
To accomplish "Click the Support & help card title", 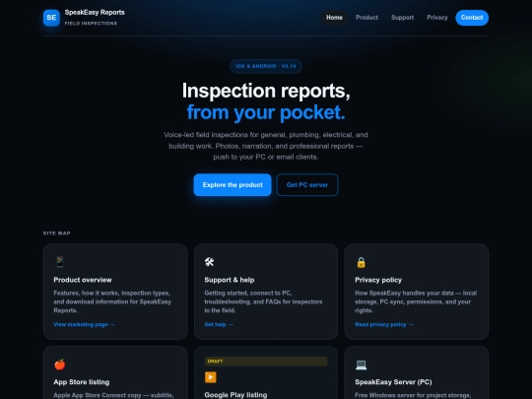I will tap(230, 280).
